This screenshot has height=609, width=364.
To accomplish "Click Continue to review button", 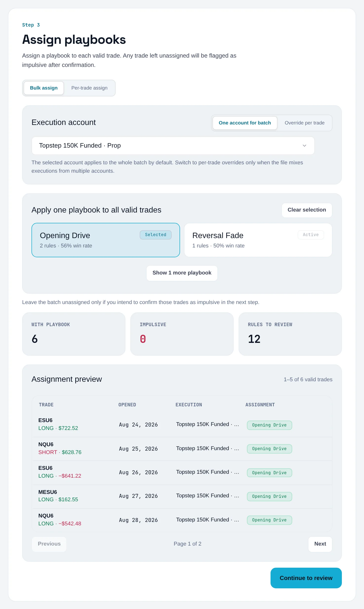I will (x=306, y=578).
